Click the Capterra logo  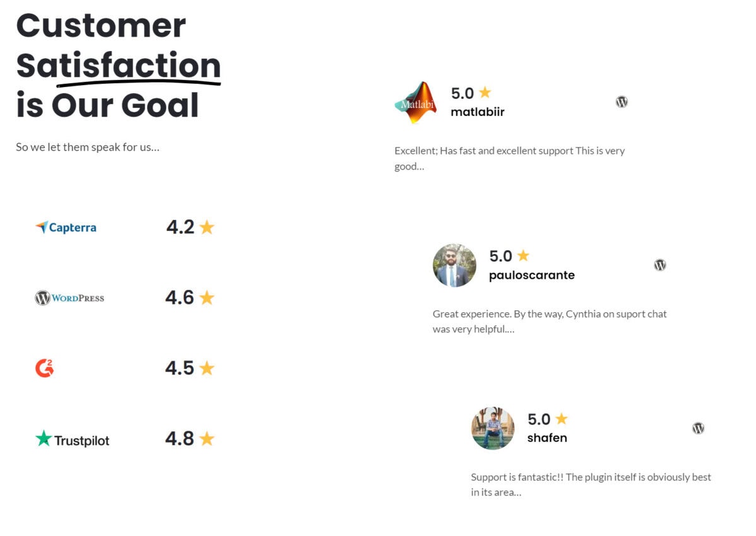(x=66, y=227)
